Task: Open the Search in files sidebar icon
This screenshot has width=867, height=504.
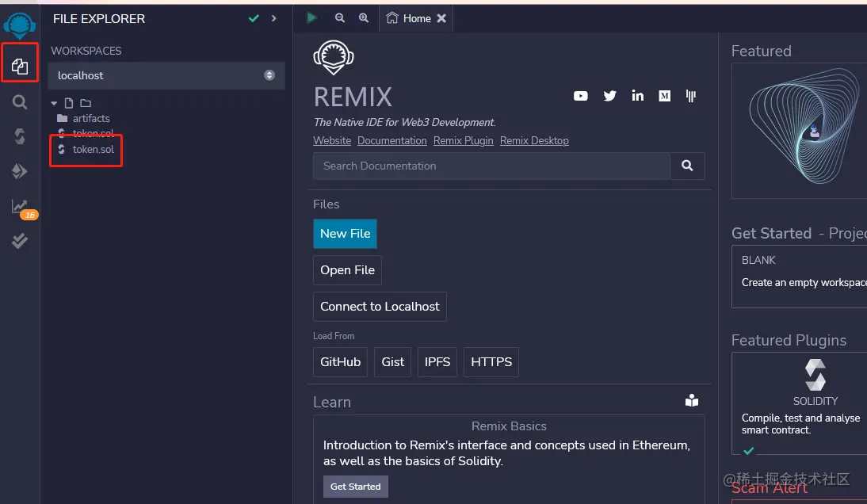Action: 20,101
